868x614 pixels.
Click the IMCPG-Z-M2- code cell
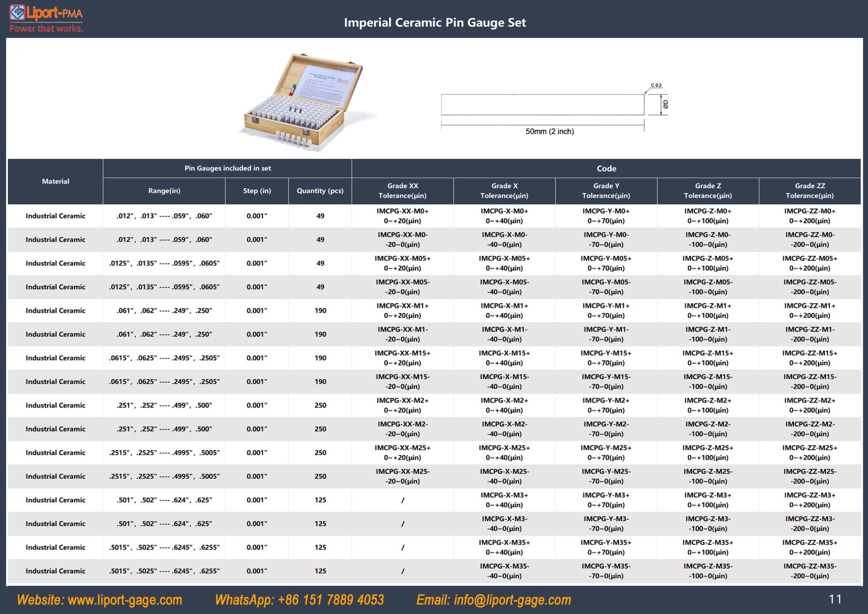coord(708,429)
